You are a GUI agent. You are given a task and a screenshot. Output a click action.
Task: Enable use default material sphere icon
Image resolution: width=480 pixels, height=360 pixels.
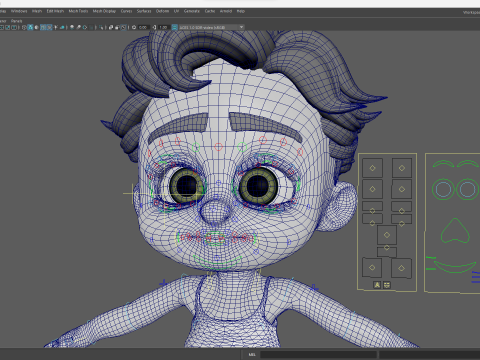(x=36, y=27)
